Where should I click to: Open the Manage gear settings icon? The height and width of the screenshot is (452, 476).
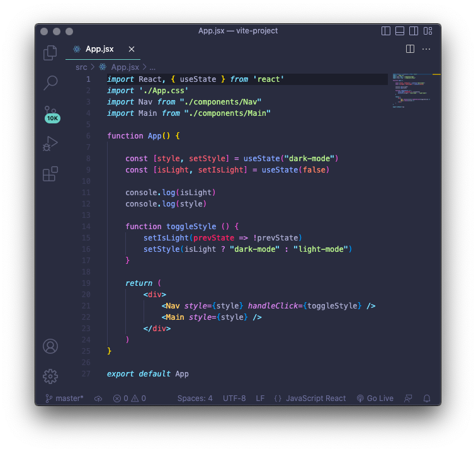tap(50, 376)
